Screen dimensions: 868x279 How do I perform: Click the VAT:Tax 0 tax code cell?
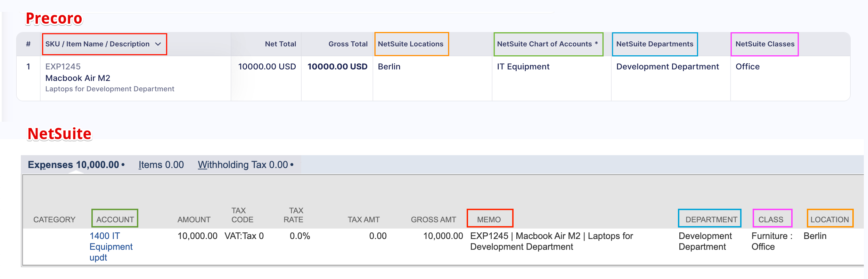[244, 236]
